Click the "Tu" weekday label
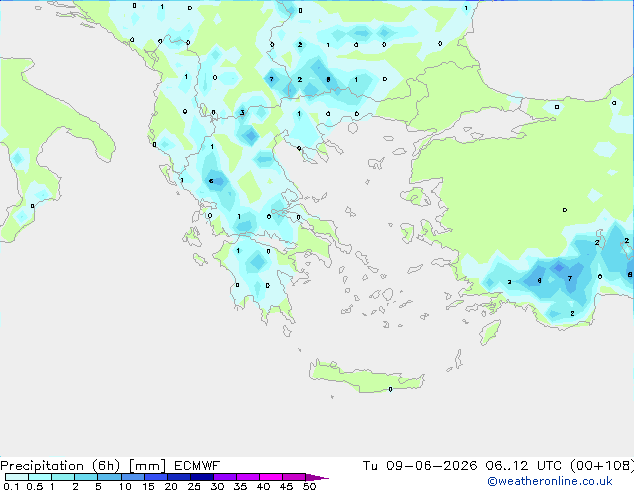The width and height of the screenshot is (634, 490). click(370, 466)
